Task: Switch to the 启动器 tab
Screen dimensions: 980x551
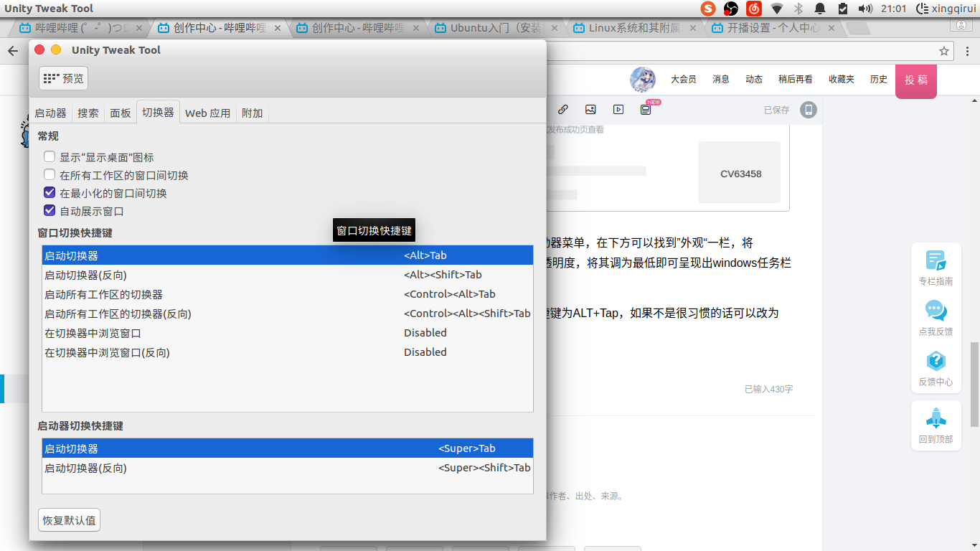Action: click(50, 113)
